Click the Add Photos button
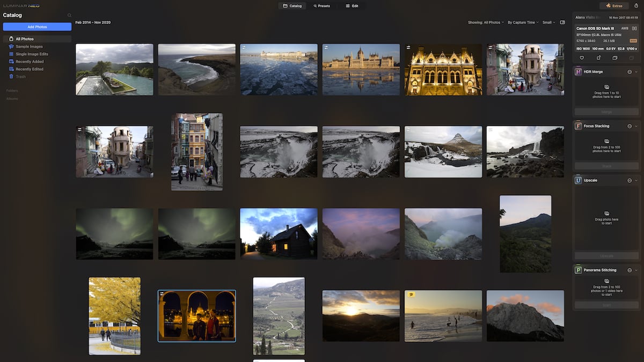644x362 pixels. click(x=36, y=26)
